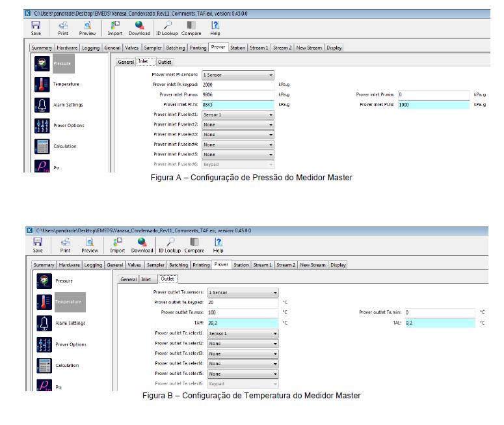Open Batching tab in bottom window

tap(178, 265)
